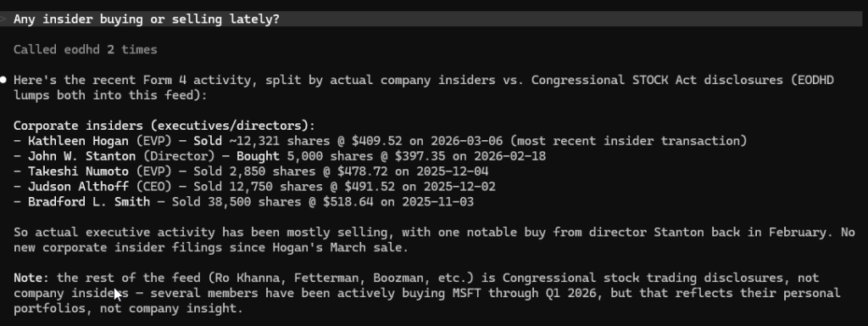
Task: Click the white bullet before the response
Action: pyautogui.click(x=3, y=80)
